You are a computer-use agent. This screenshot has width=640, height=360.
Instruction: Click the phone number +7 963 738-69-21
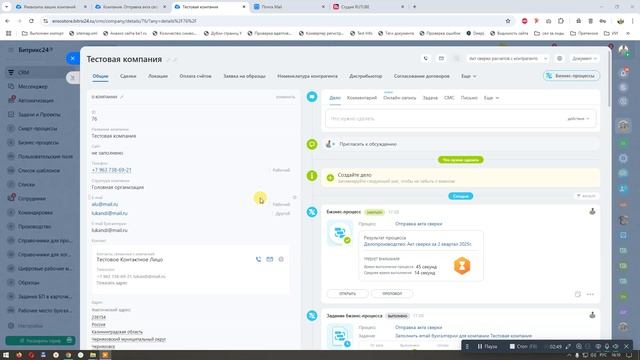[x=111, y=170]
